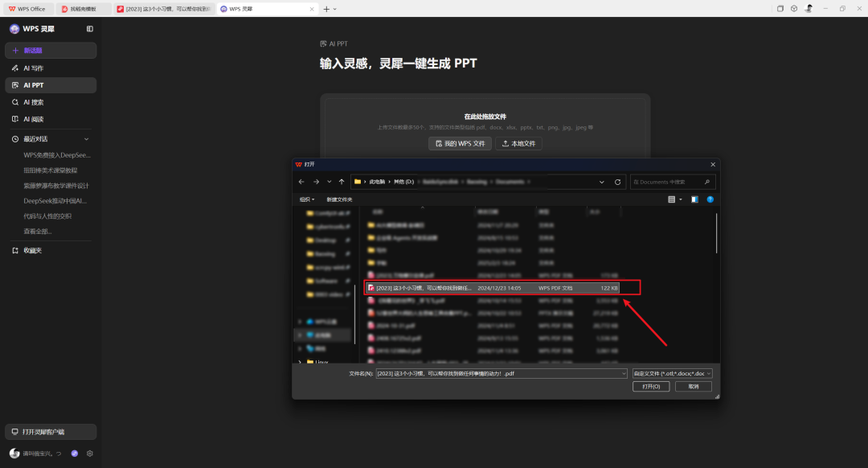The image size is (868, 468).
Task: Click 我的 WPS 文件 button
Action: coord(460,143)
